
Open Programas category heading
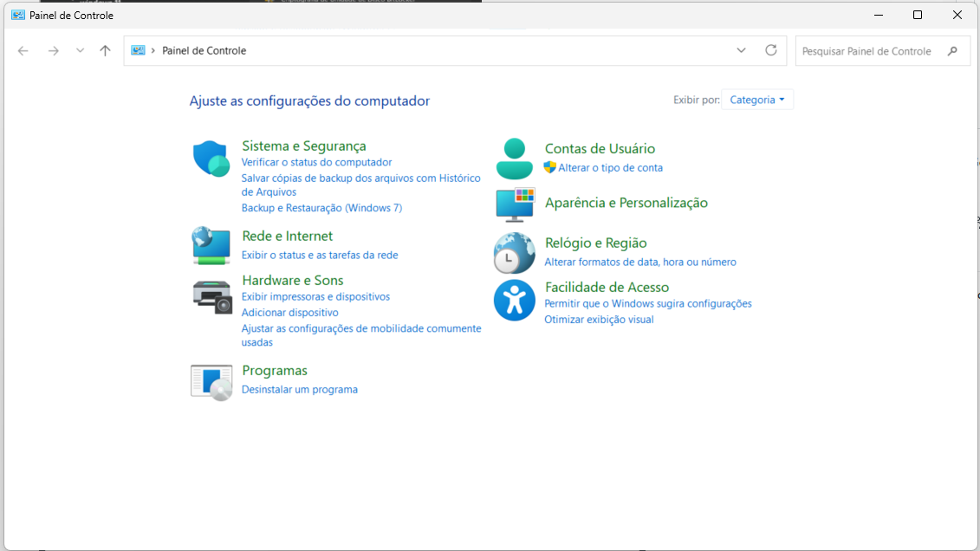tap(275, 371)
